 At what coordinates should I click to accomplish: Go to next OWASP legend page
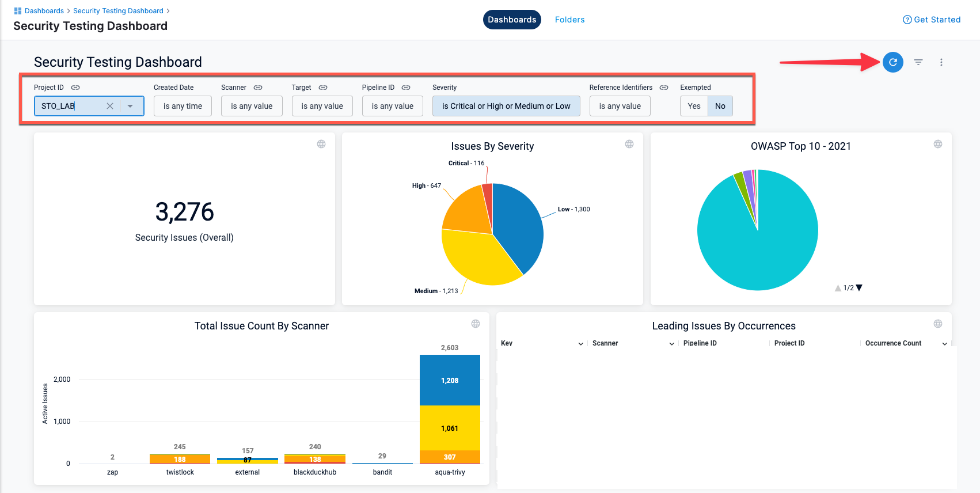click(859, 288)
